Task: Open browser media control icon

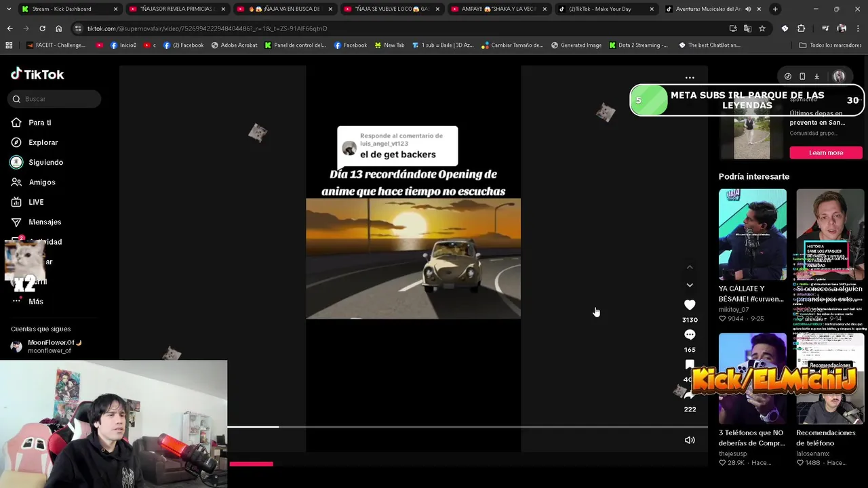Action: pos(825,28)
